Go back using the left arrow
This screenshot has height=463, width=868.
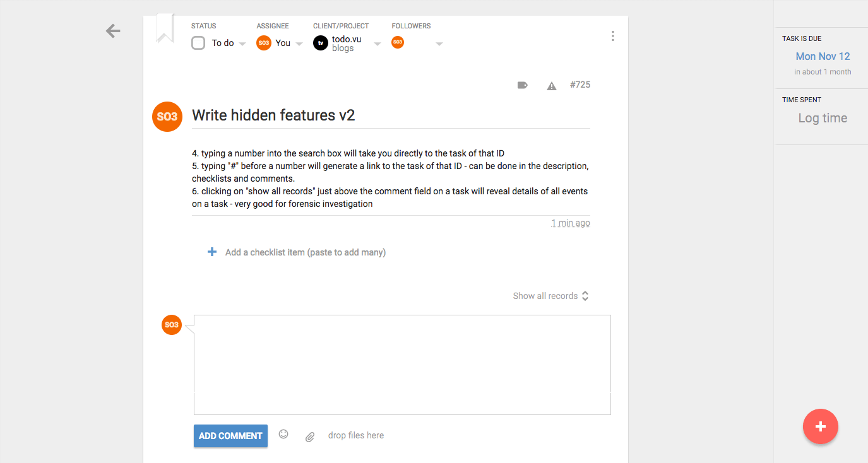[113, 31]
